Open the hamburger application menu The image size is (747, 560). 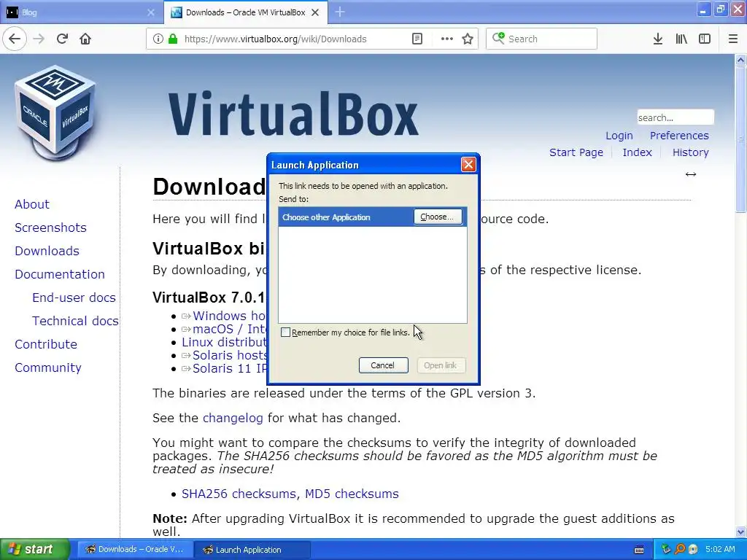732,39
